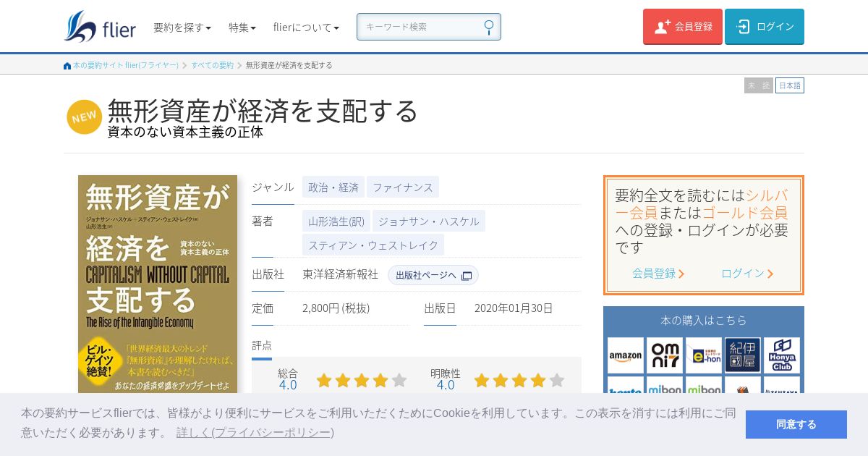Open the 政治・経済 genre tag
Viewport: 868px width, 456px height.
(x=333, y=187)
